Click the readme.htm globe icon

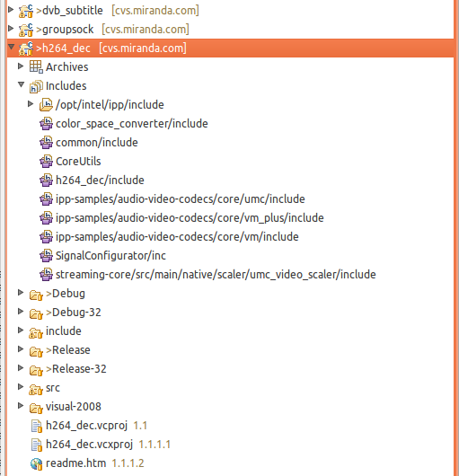coord(37,463)
